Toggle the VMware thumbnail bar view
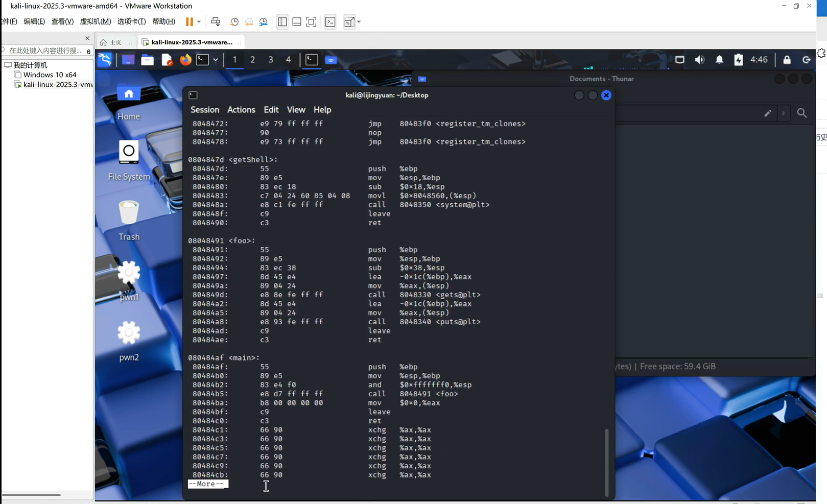This screenshot has width=827, height=504. 297,22
